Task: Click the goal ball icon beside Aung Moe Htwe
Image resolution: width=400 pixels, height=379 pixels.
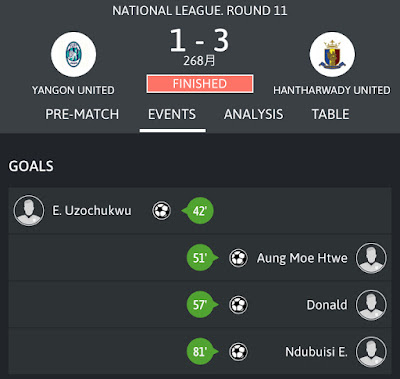Action: click(238, 258)
